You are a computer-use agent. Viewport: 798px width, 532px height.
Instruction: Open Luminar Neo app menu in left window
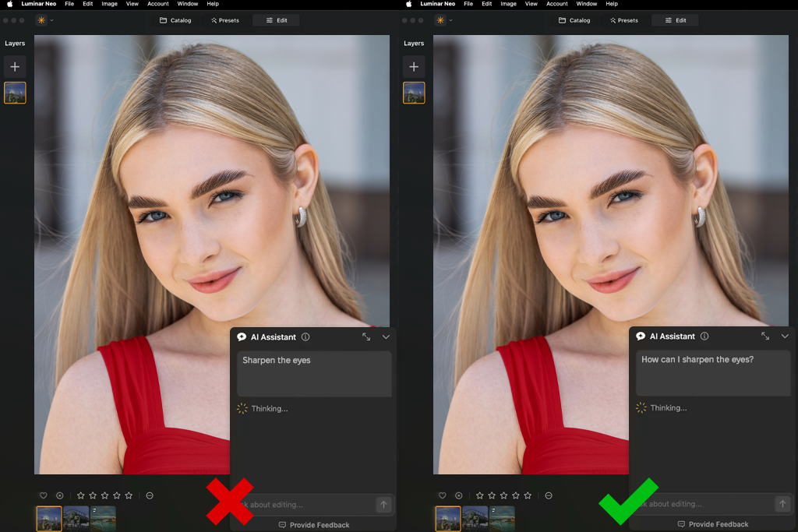(39, 4)
